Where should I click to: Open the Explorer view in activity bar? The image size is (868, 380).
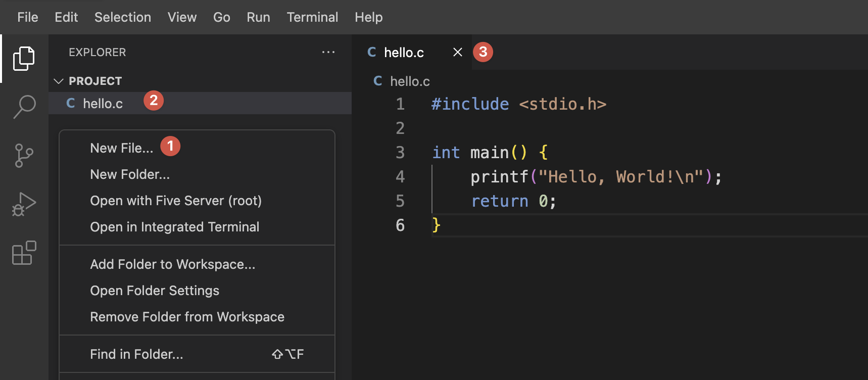click(x=24, y=59)
